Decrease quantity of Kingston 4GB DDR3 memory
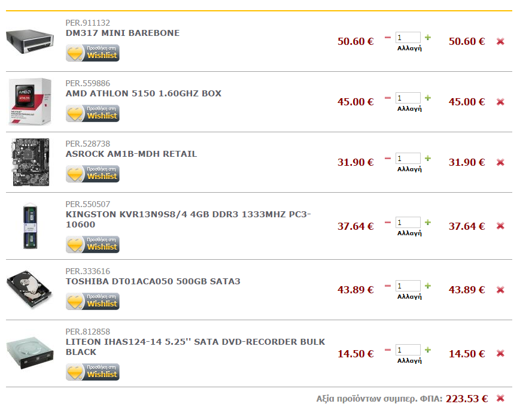 pos(387,222)
